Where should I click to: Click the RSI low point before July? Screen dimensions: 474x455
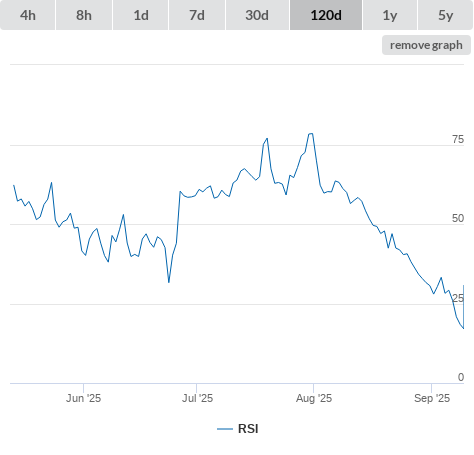[169, 282]
